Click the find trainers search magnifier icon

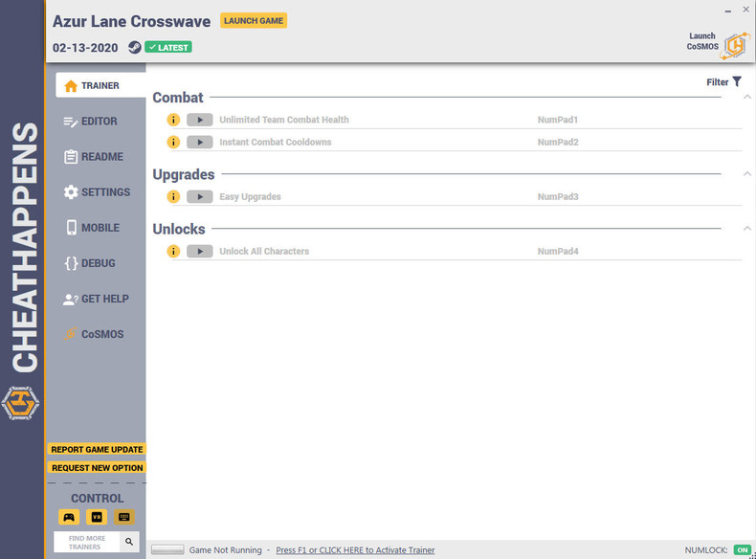tap(129, 542)
